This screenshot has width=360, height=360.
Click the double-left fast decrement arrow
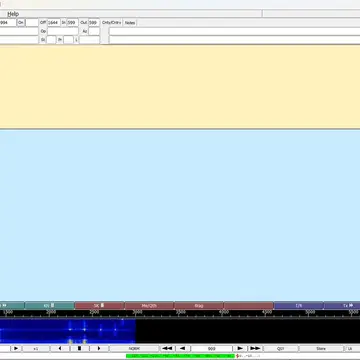pos(167,348)
